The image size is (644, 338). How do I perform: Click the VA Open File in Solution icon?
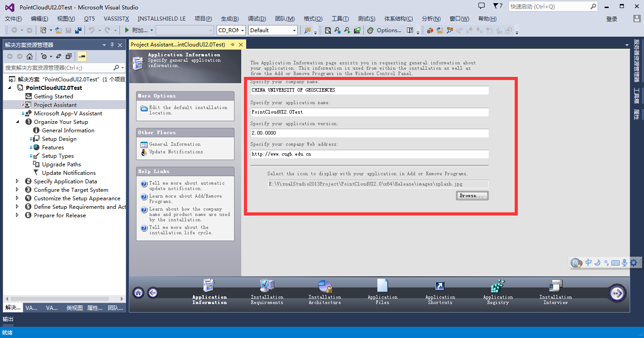(440, 30)
